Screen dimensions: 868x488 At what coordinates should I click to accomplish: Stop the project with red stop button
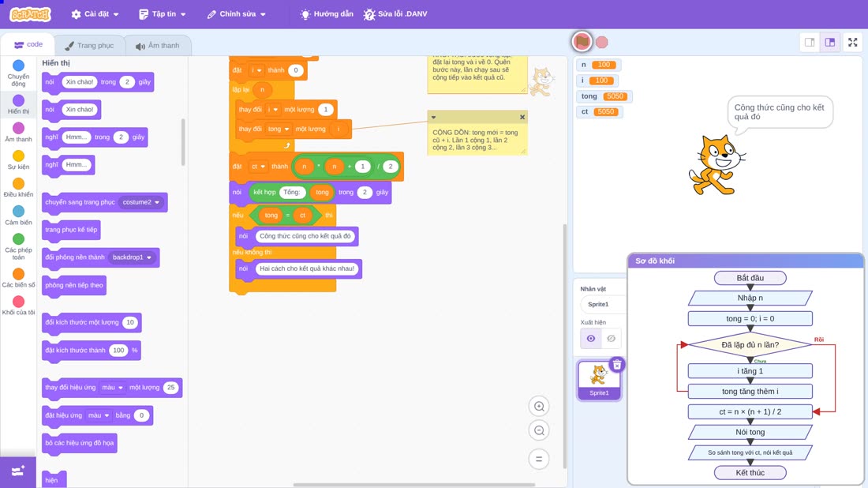602,42
